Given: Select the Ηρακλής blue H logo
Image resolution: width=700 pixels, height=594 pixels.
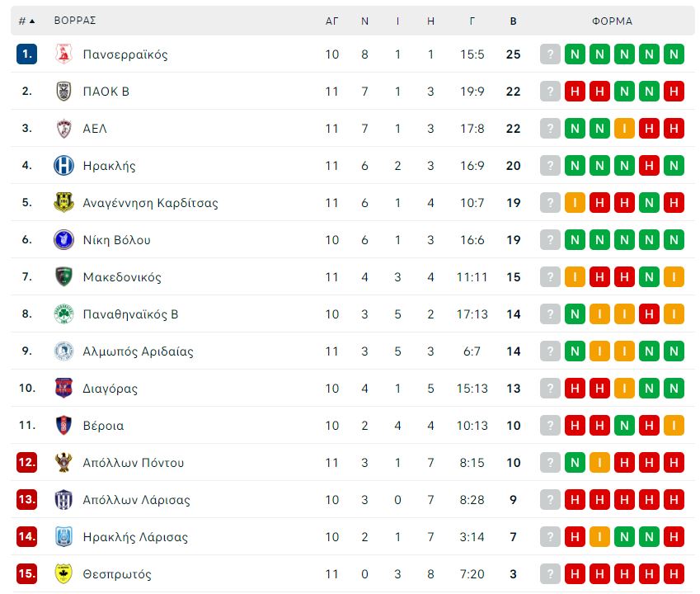Looking at the screenshot, I should point(63,165).
